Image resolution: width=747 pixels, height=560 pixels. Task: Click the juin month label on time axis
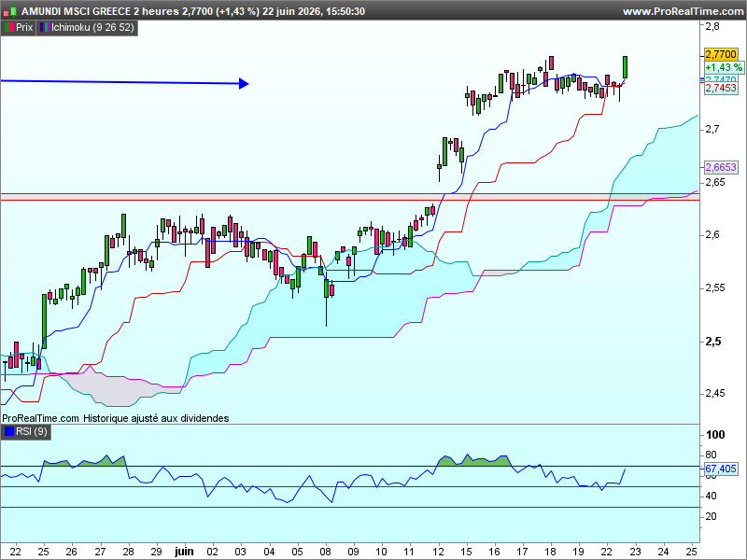184,552
